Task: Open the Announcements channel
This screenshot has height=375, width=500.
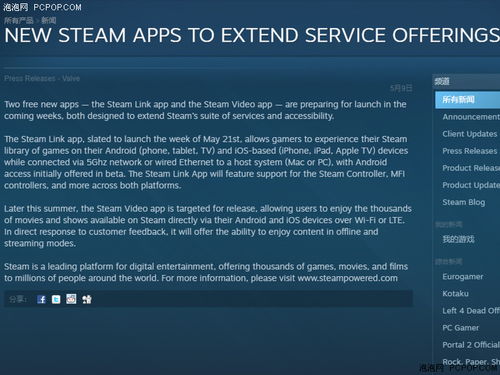Action: pyautogui.click(x=471, y=117)
